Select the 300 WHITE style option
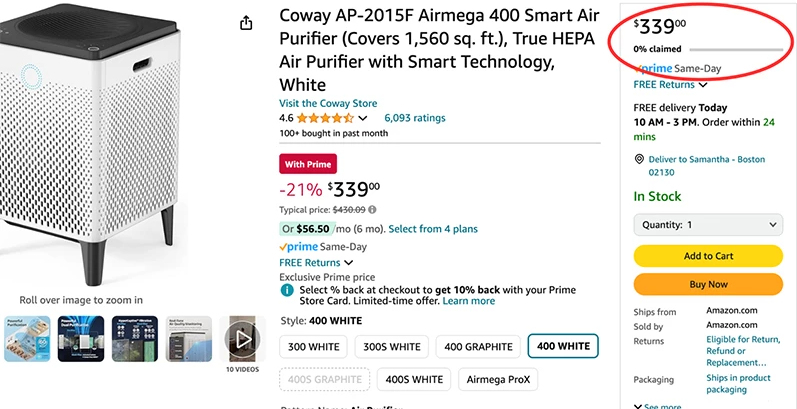Image resolution: width=797 pixels, height=409 pixels. [315, 347]
